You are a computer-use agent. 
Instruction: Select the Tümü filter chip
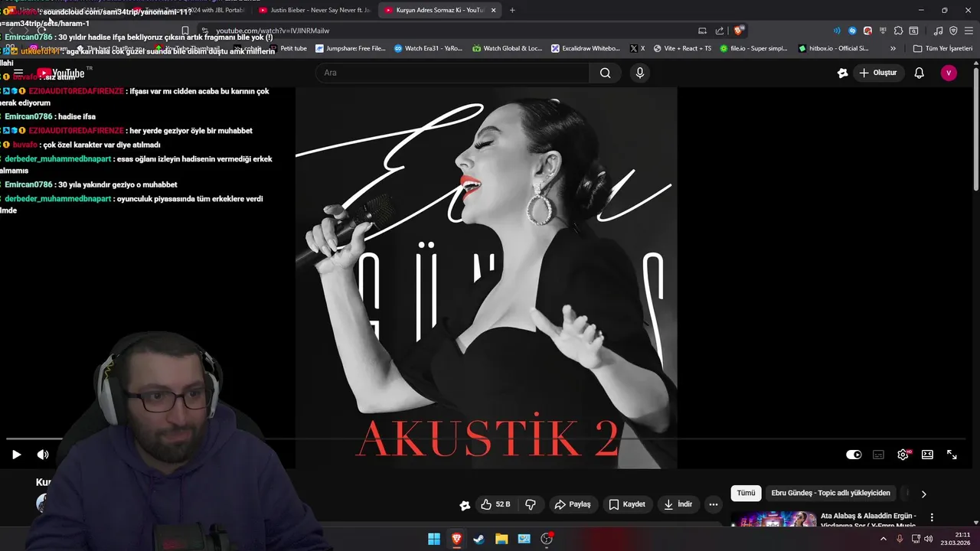pos(746,494)
